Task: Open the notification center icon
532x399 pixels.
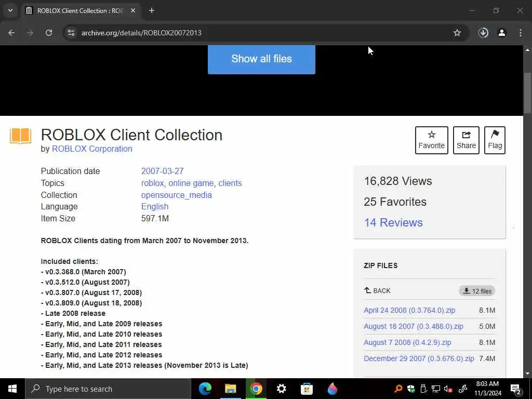Action: (516, 389)
